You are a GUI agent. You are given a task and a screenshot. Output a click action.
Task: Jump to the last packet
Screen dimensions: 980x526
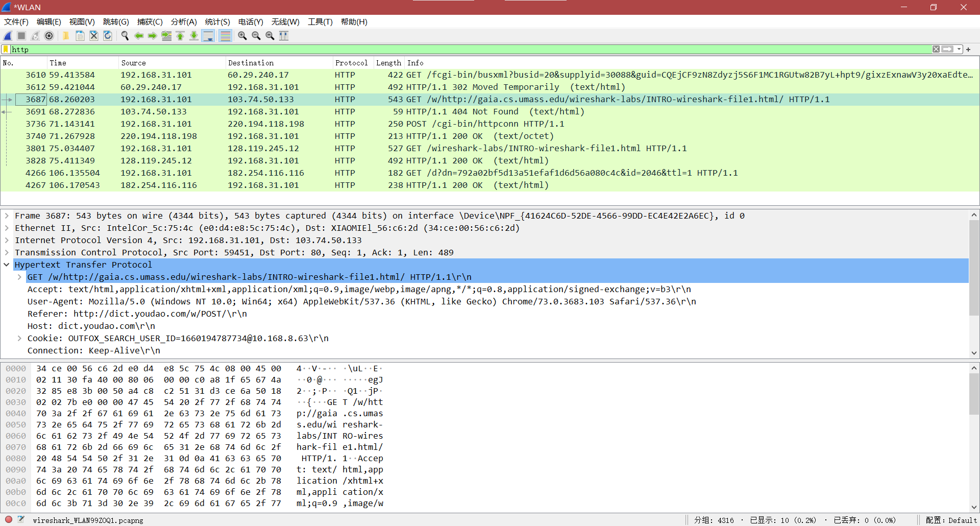(194, 36)
